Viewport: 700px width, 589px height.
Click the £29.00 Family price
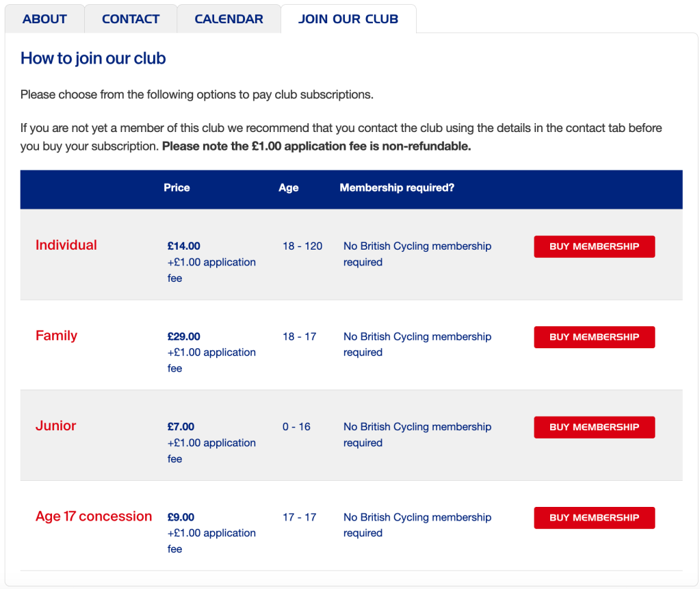(184, 337)
